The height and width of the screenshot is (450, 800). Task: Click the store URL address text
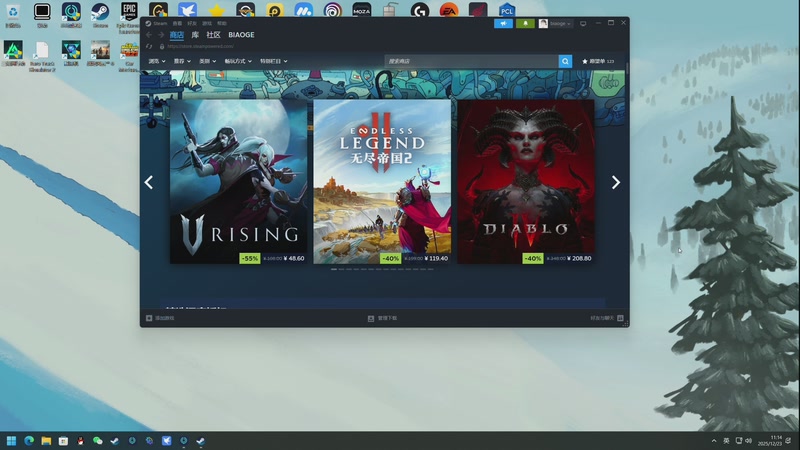coord(201,46)
